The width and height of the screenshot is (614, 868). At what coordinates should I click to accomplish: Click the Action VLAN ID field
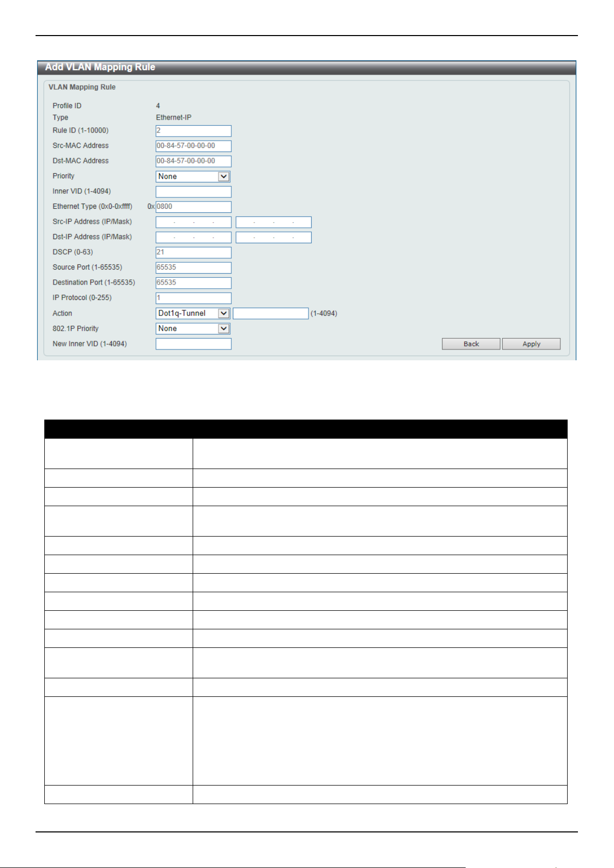point(271,313)
